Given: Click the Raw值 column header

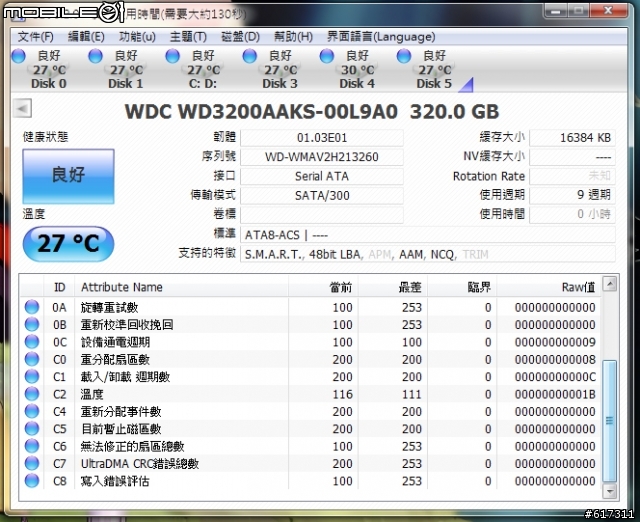Looking at the screenshot, I should coord(549,287).
